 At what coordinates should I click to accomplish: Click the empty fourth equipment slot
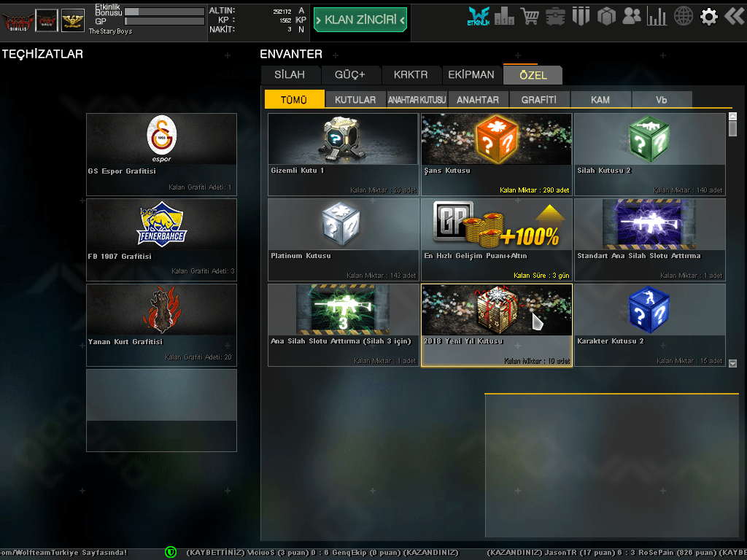[x=161, y=410]
